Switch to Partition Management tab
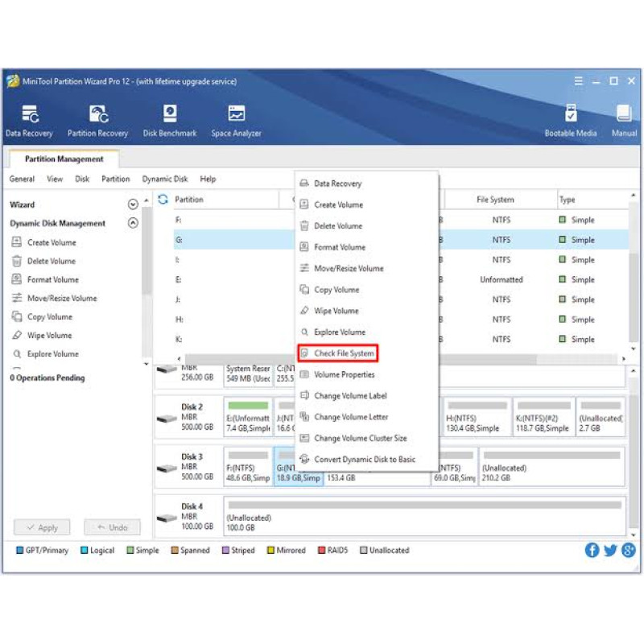This screenshot has height=644, width=644. pos(64,159)
